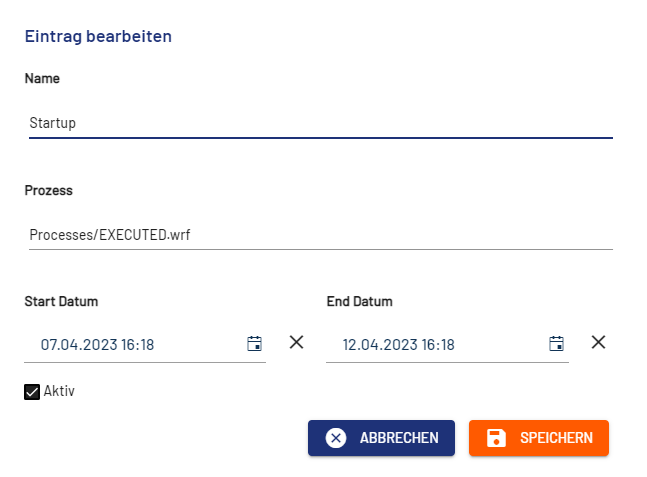The width and height of the screenshot is (647, 477).
Task: Click the Name label
Action: [x=42, y=78]
